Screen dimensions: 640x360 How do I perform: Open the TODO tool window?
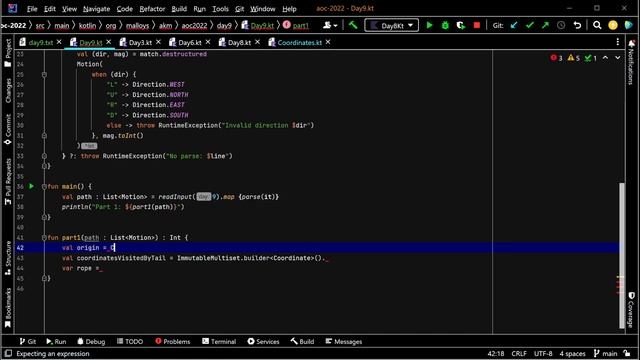pyautogui.click(x=130, y=342)
